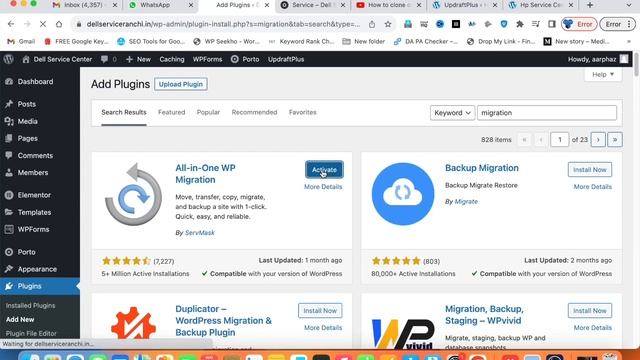Image resolution: width=640 pixels, height=360 pixels.
Task: Click the WordPress logo in admin bar
Action: coord(9,59)
